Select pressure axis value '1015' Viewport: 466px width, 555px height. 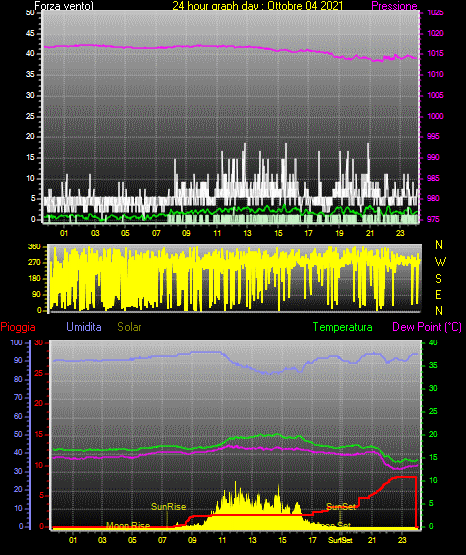click(435, 53)
